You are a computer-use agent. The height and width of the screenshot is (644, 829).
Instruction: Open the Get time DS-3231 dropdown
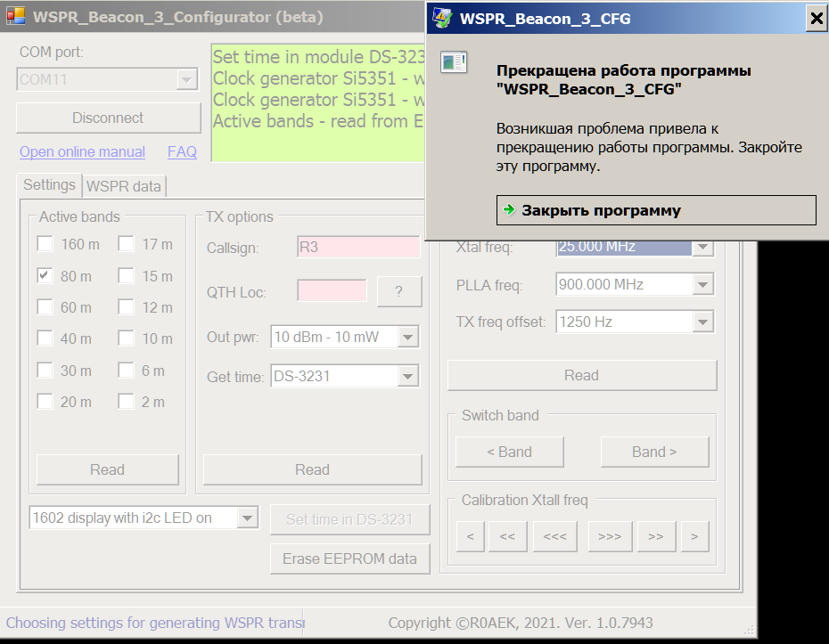coord(407,376)
